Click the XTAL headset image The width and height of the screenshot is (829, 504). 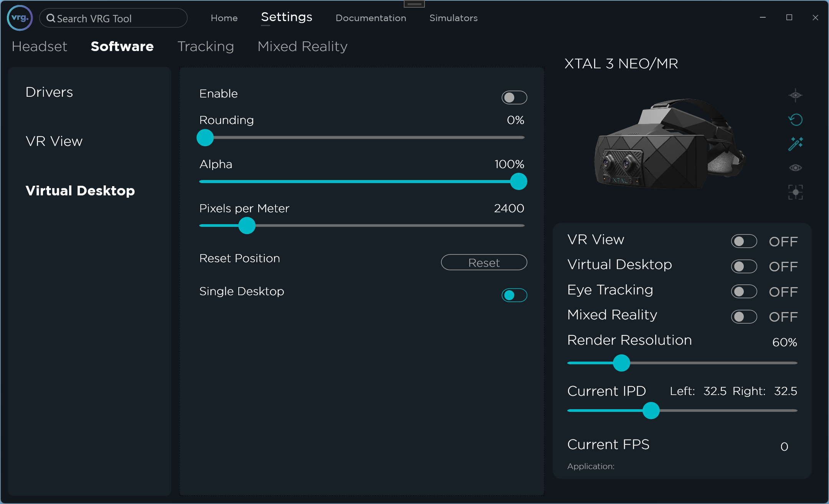point(669,144)
